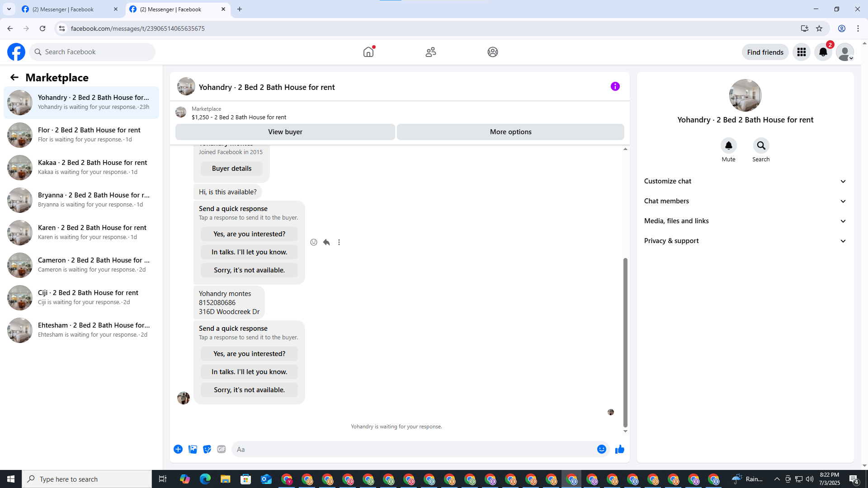This screenshot has height=488, width=868.
Task: Switch to the first Messenger browser tab
Action: tap(63, 9)
